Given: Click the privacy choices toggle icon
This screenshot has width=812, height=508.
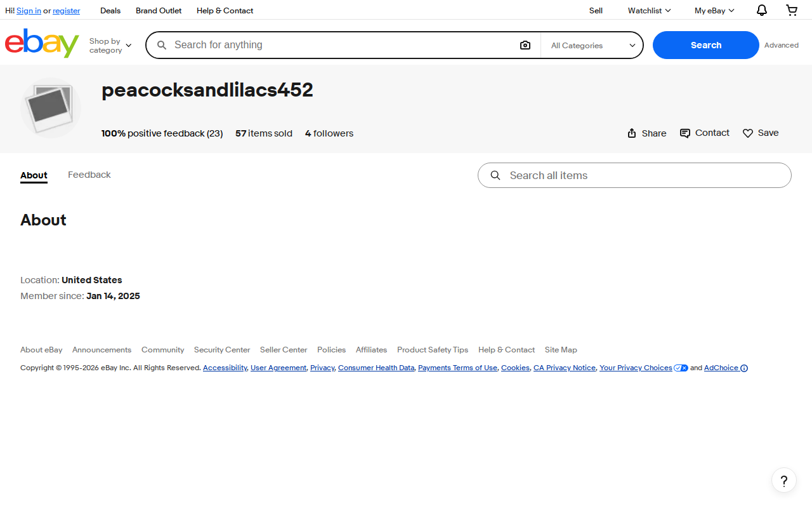Looking at the screenshot, I should (x=681, y=368).
